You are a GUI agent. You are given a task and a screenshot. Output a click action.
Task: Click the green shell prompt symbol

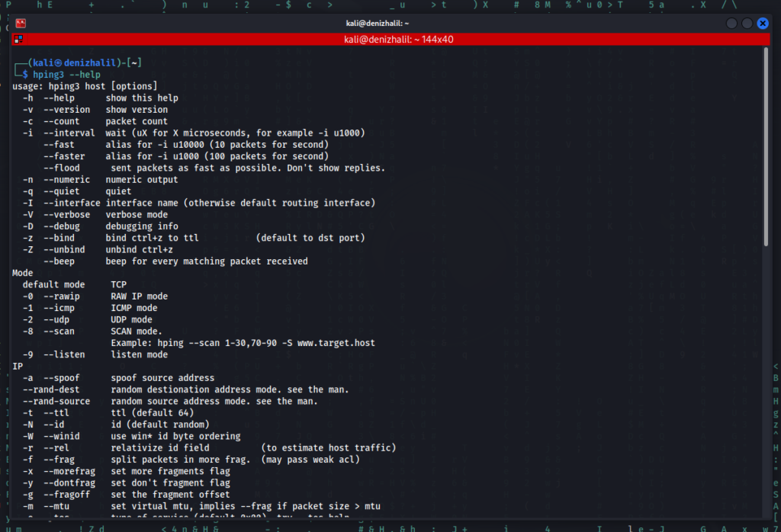(23, 74)
